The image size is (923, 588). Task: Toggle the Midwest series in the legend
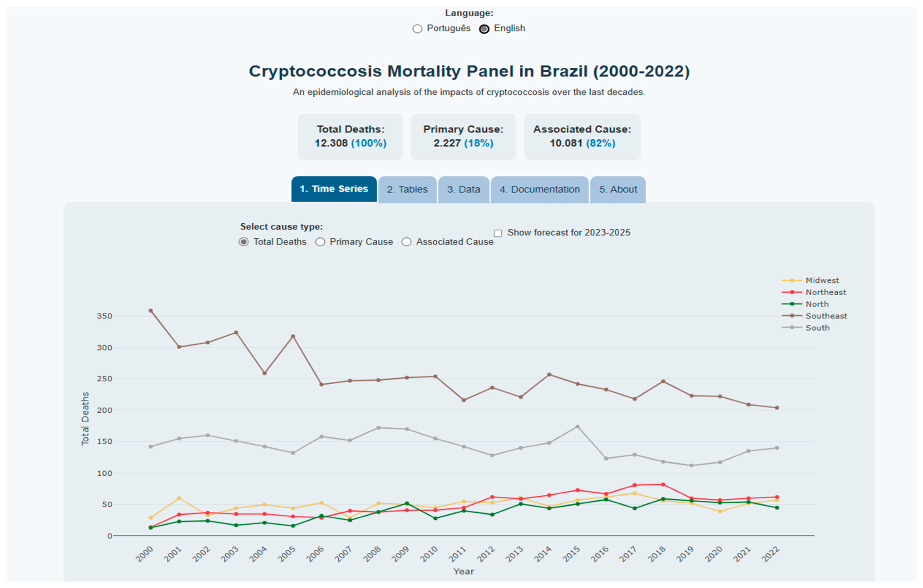[822, 280]
